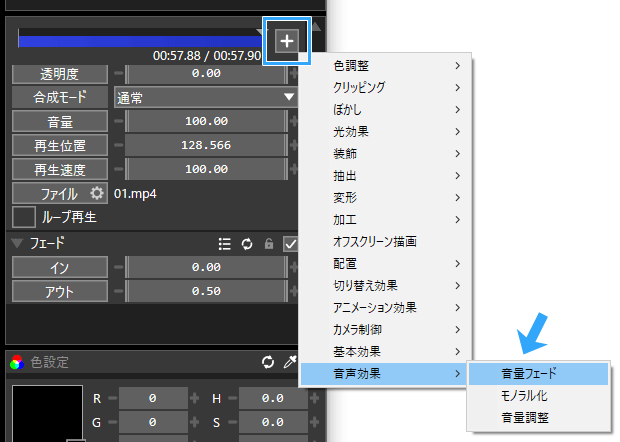The width and height of the screenshot is (620, 442).
Task: Toggle the ループ再生 checkbox
Action: click(24, 217)
